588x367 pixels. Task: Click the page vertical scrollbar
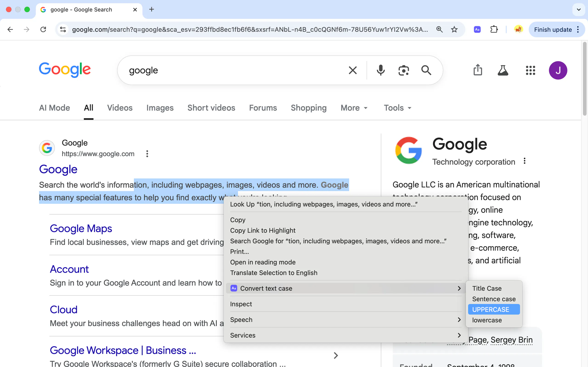[x=585, y=79]
